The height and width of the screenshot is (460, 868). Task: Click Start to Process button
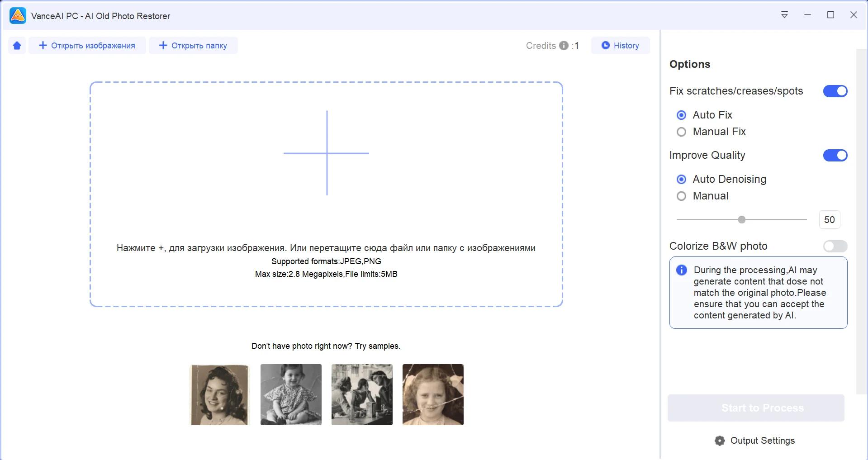coord(756,408)
